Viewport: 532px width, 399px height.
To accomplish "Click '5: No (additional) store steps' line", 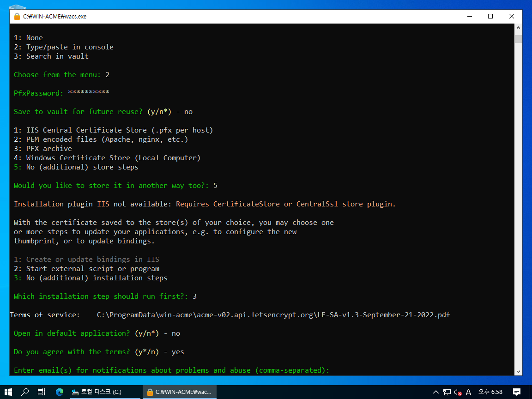I will coord(76,167).
